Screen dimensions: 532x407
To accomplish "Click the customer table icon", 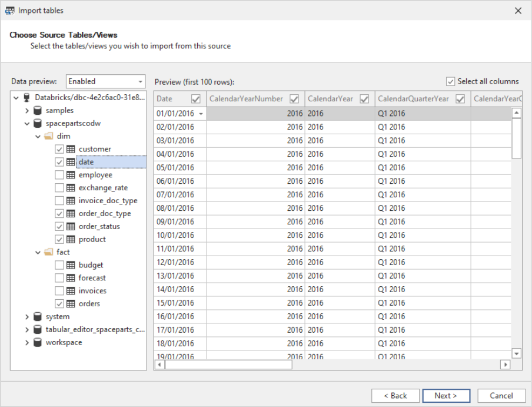I will point(72,149).
